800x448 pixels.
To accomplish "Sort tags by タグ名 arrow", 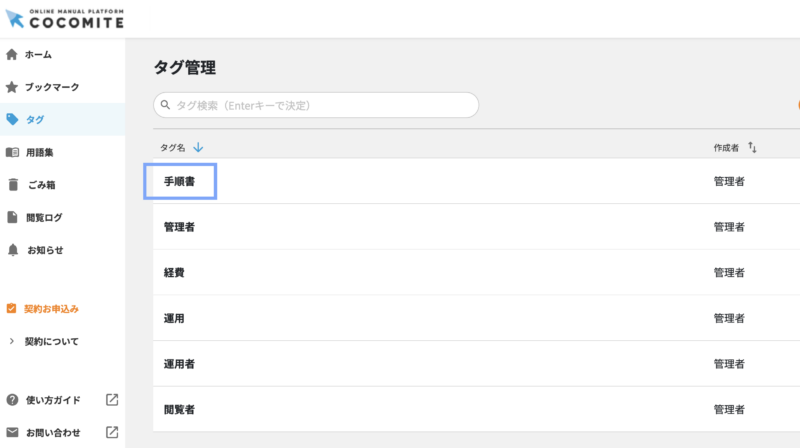I will (198, 148).
